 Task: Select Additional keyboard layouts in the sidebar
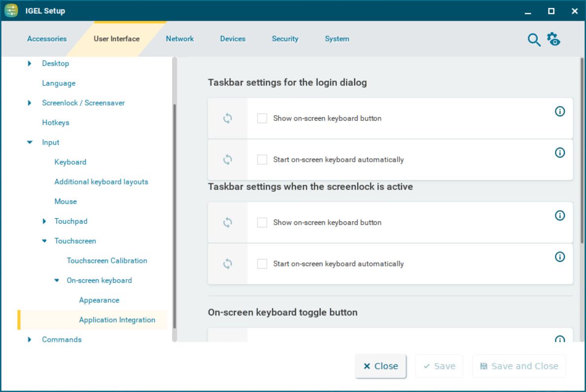[x=101, y=182]
